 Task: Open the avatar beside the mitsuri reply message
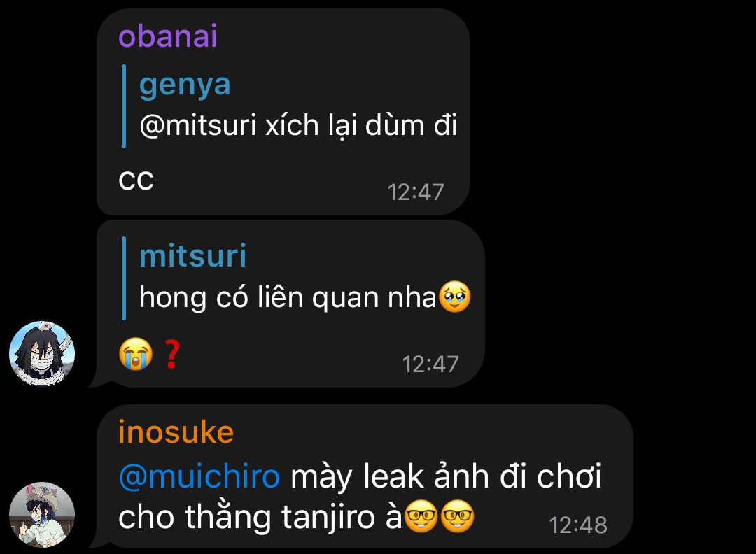click(x=42, y=354)
